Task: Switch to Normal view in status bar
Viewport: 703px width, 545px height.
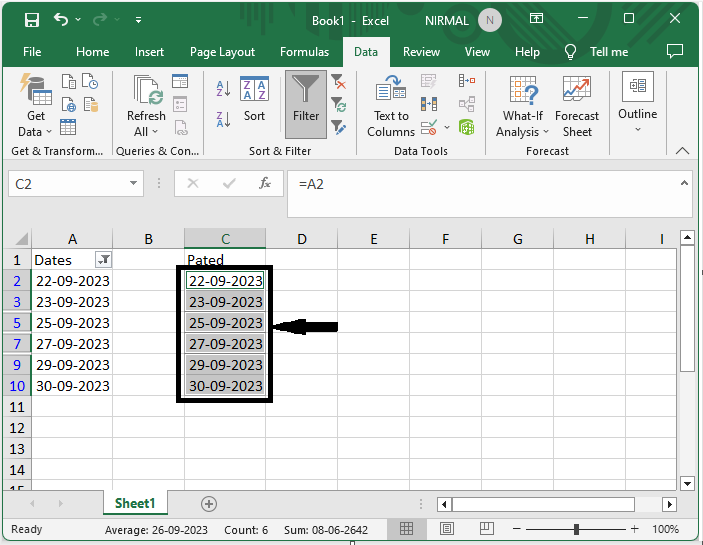Action: tap(407, 529)
